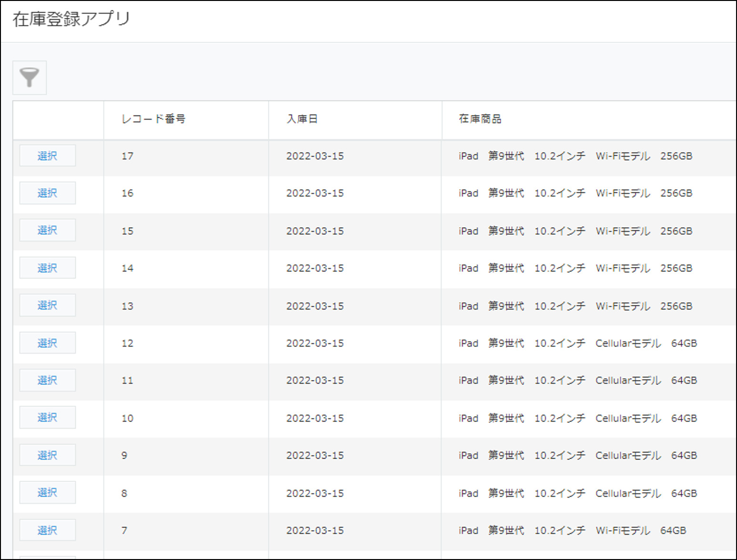Click 選択 button for record 9
This screenshot has width=737, height=560.
click(48, 455)
